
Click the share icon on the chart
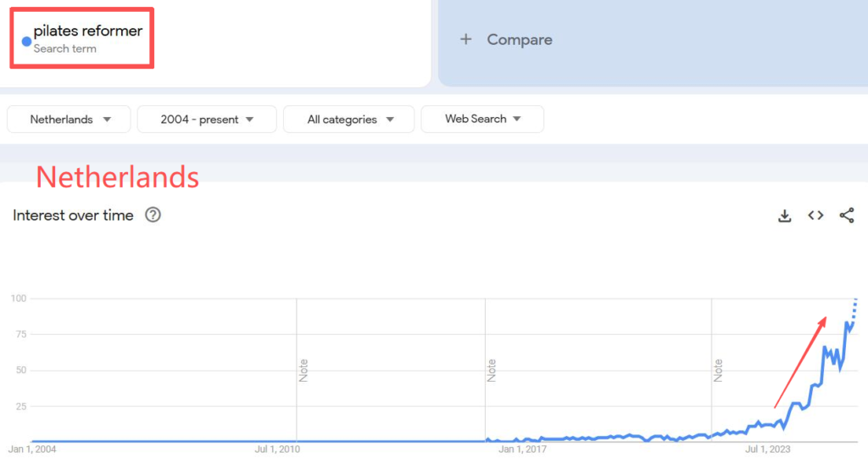(846, 215)
